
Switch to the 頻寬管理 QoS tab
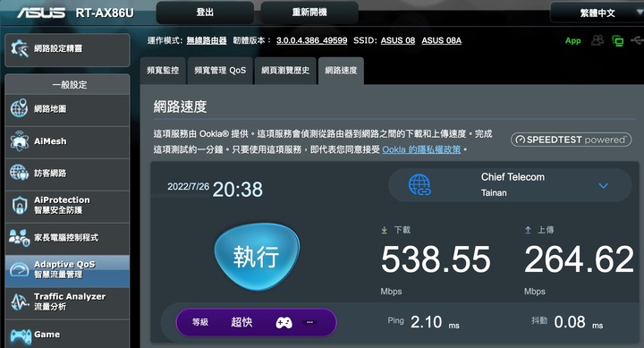click(220, 71)
